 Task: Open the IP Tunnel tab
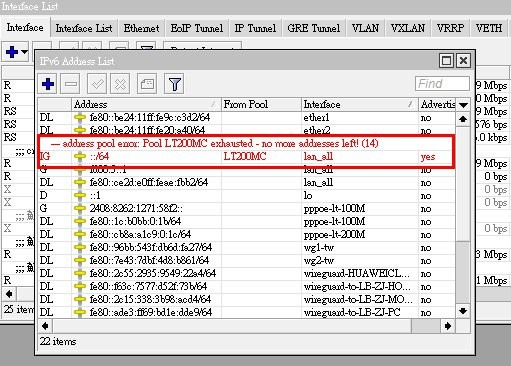[x=255, y=28]
